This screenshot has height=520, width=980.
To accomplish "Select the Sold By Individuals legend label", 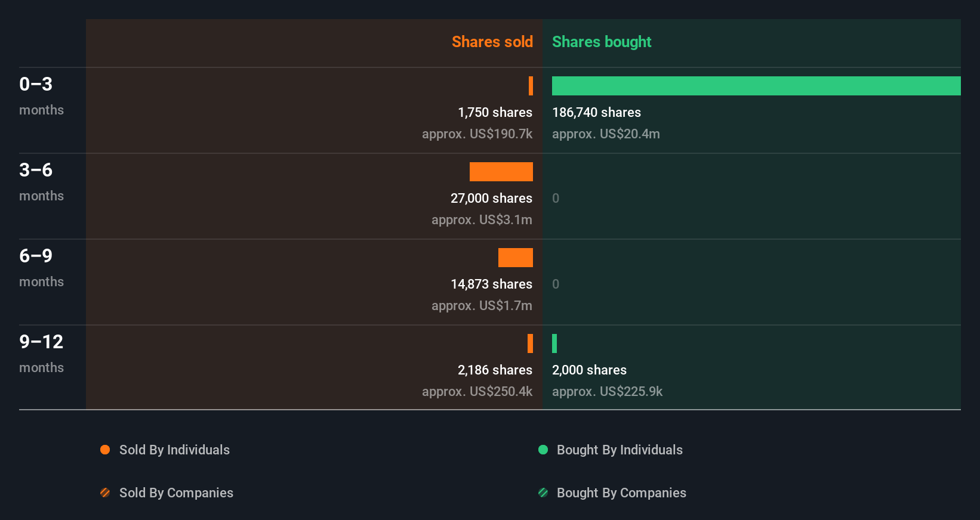I will tap(174, 450).
